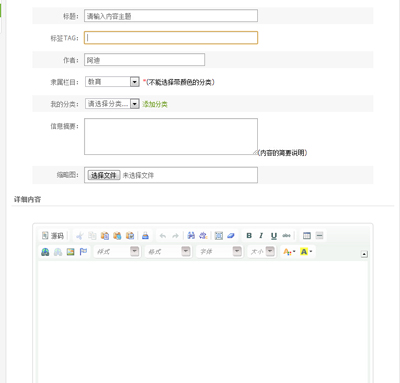Click the Undo arrow icon
Image resolution: width=400 pixels, height=383 pixels.
click(x=163, y=236)
